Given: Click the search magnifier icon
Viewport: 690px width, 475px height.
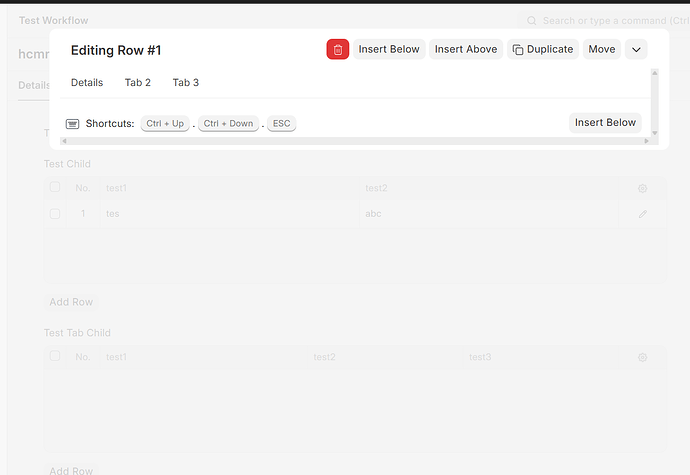Looking at the screenshot, I should point(532,20).
